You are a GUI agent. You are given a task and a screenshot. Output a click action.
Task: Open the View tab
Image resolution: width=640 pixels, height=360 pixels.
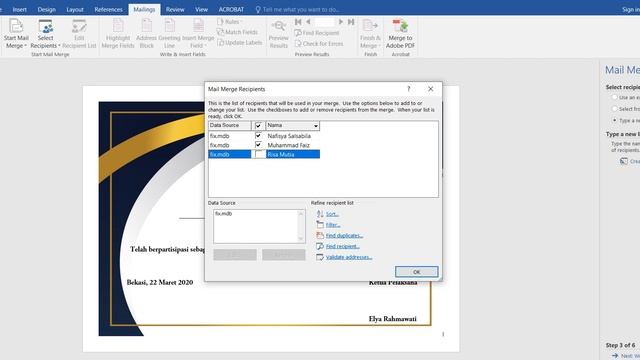(x=201, y=9)
